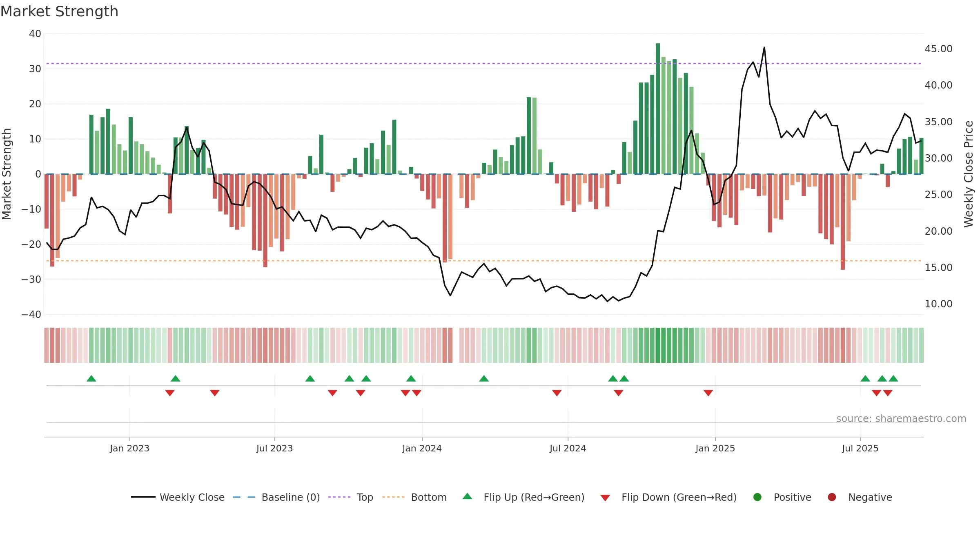Toggle Flip Up (Red→Green) legend entry

(x=523, y=497)
